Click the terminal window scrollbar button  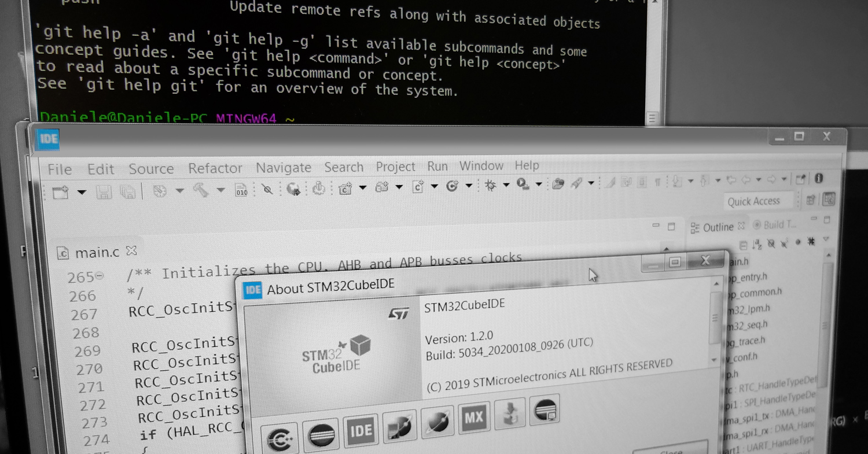[652, 118]
